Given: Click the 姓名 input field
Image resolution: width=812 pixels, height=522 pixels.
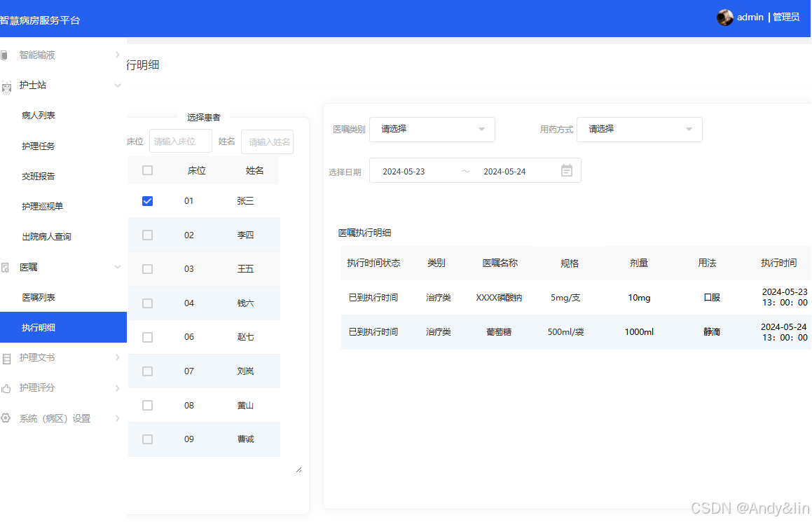Looking at the screenshot, I should [x=267, y=142].
